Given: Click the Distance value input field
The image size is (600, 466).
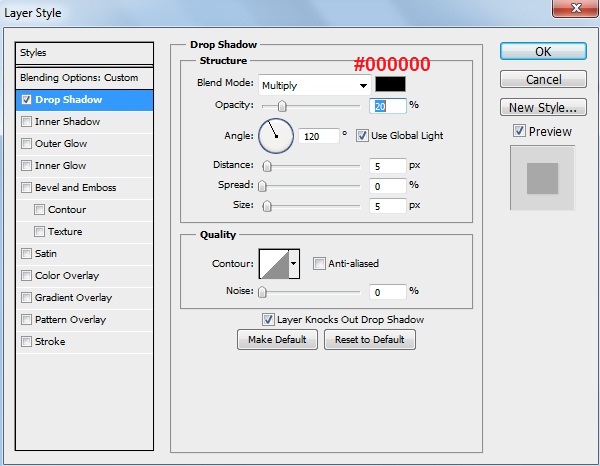Looking at the screenshot, I should click(388, 166).
